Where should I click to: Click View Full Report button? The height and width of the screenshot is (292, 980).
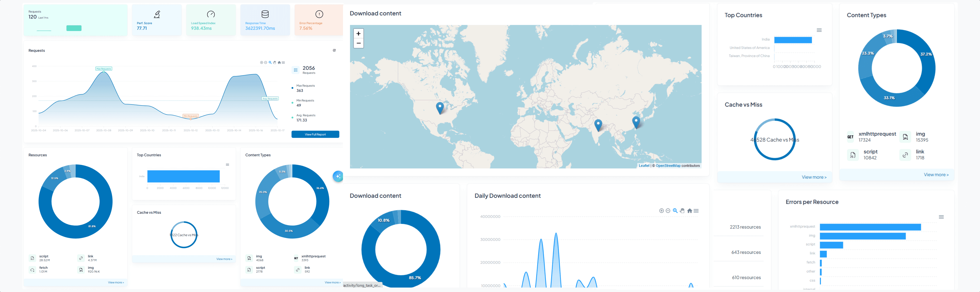pyautogui.click(x=315, y=134)
